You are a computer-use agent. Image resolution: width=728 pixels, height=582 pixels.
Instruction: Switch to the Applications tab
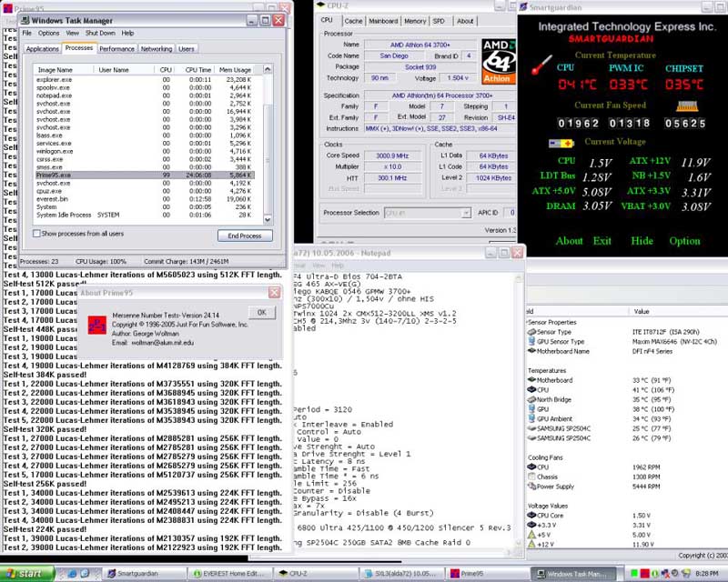click(42, 49)
